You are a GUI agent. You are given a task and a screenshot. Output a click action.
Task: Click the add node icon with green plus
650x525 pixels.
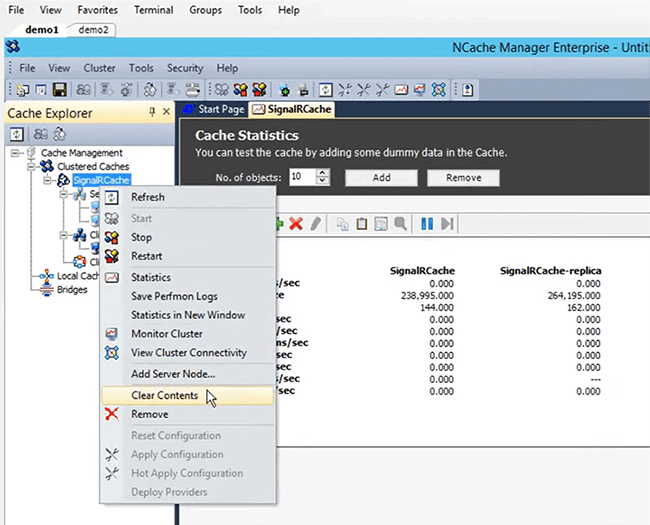[284, 90]
